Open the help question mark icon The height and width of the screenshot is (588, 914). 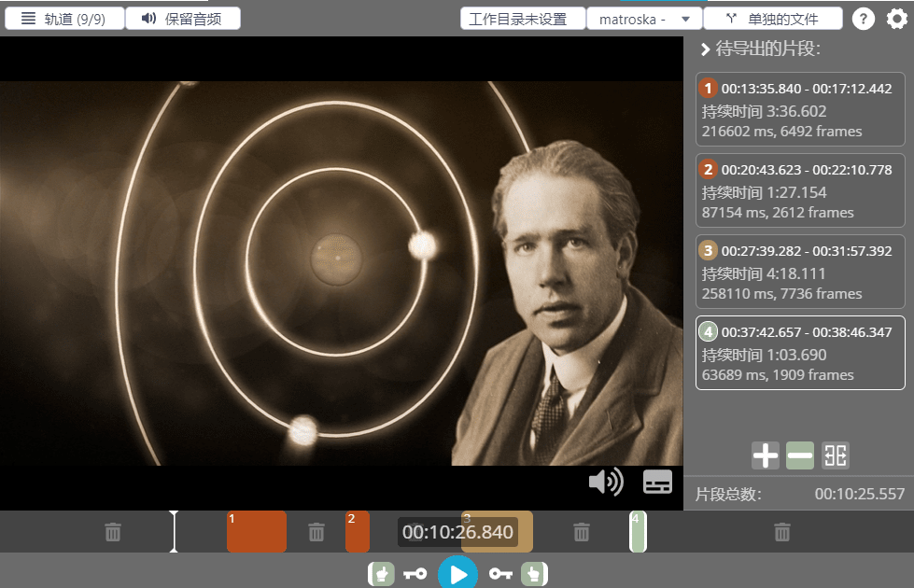coord(864,19)
